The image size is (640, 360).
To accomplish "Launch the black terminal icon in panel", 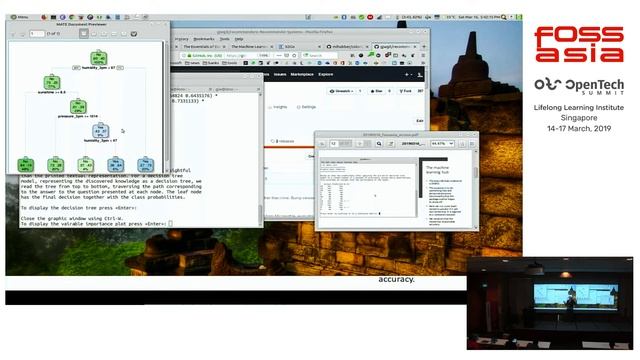I will pos(53,17).
